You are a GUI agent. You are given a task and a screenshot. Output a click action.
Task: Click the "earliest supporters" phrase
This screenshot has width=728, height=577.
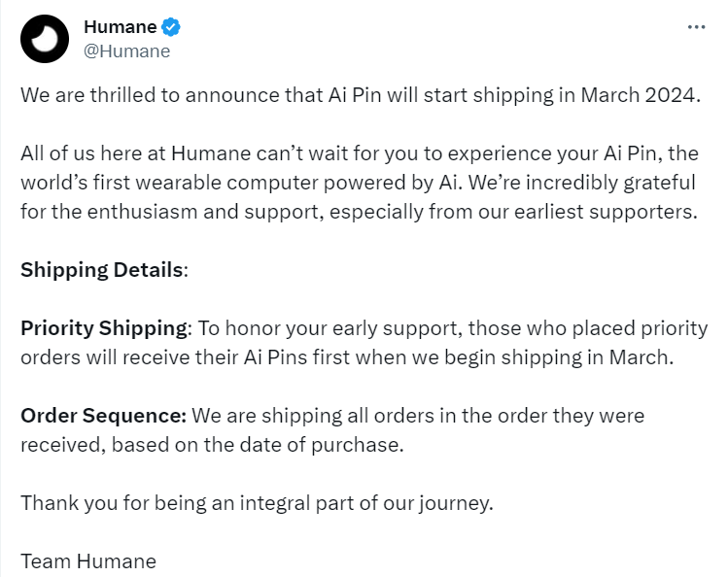(612, 211)
